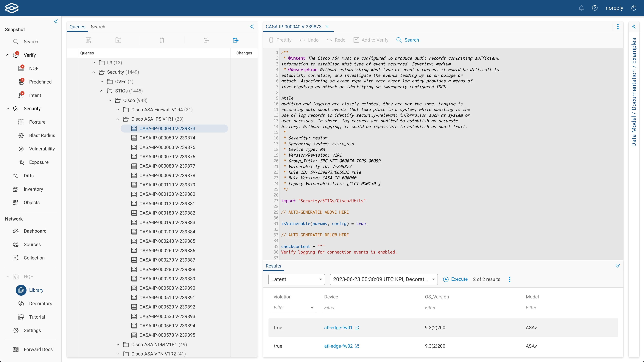
Task: Click the Search button in editor toolbar
Action: click(407, 40)
